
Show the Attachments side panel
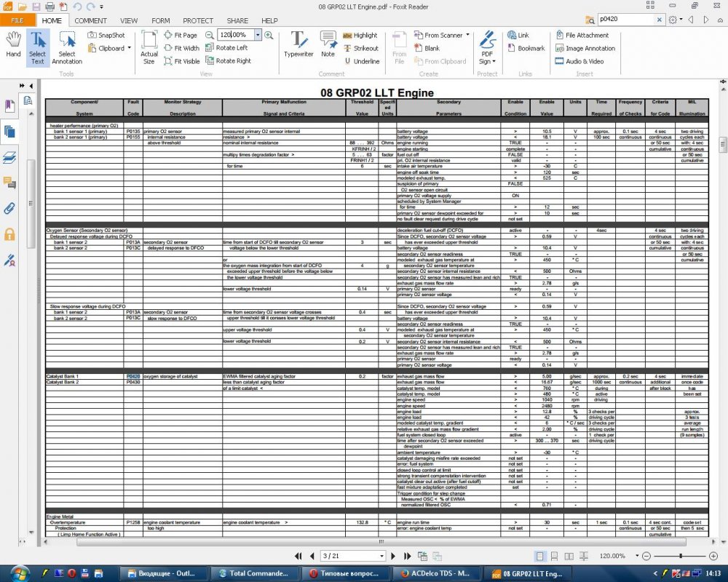[x=9, y=208]
